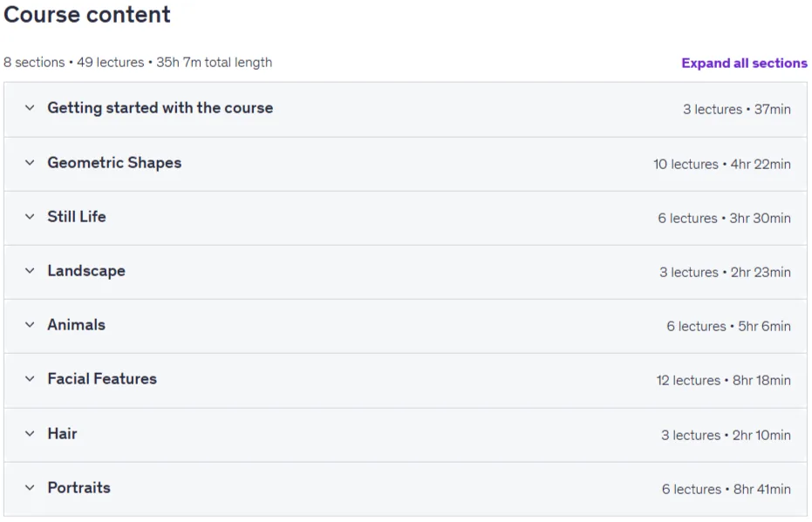
Task: Toggle the Animals section chevron
Action: (30, 325)
